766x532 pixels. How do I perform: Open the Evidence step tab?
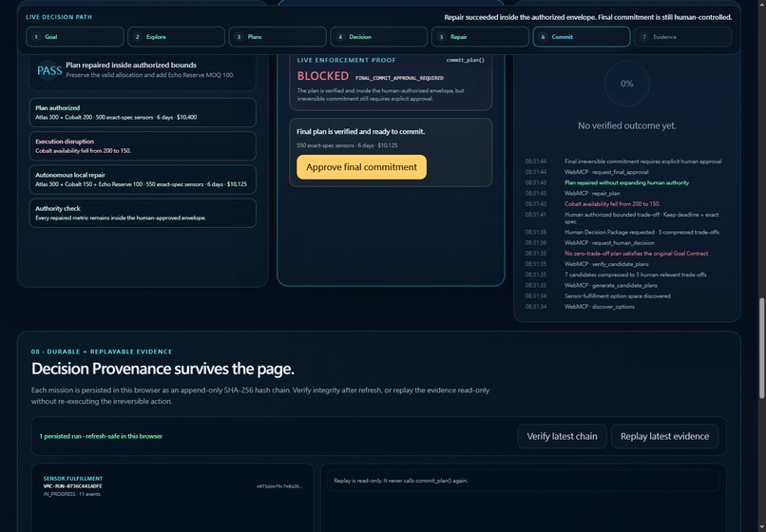coord(683,37)
